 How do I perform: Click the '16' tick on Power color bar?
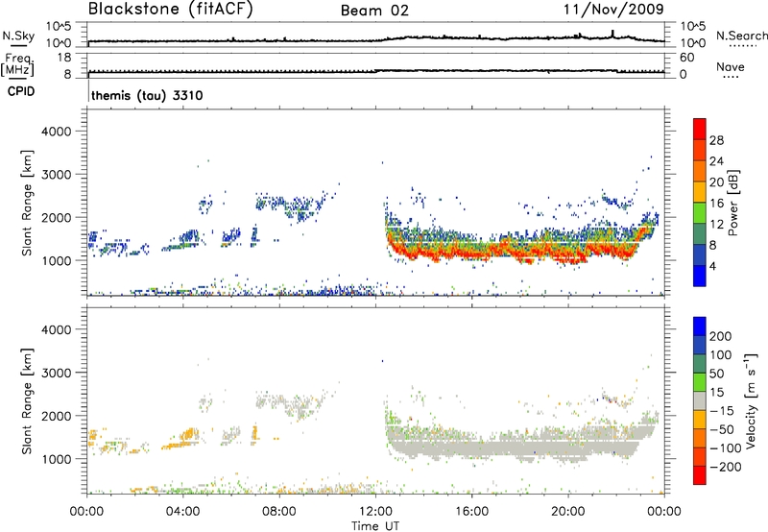(x=716, y=203)
